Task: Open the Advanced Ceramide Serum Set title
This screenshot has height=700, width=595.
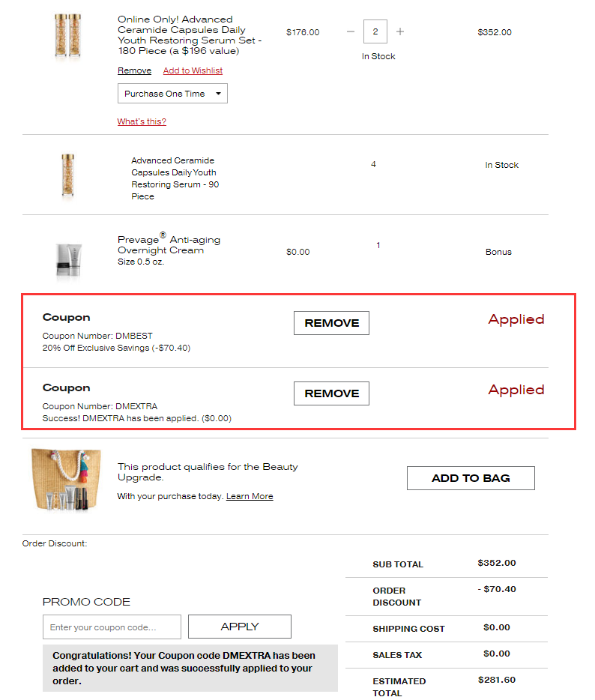Action: pyautogui.click(x=187, y=35)
